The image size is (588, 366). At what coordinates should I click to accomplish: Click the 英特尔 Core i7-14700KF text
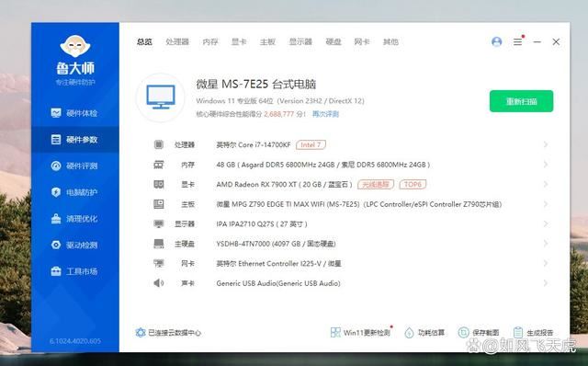point(254,144)
